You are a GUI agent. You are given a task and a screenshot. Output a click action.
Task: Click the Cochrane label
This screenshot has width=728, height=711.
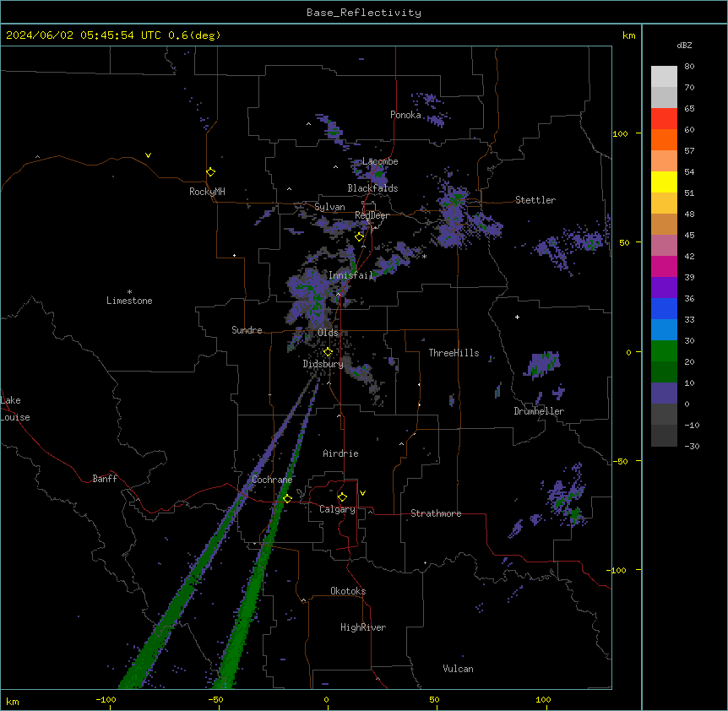pyautogui.click(x=272, y=480)
